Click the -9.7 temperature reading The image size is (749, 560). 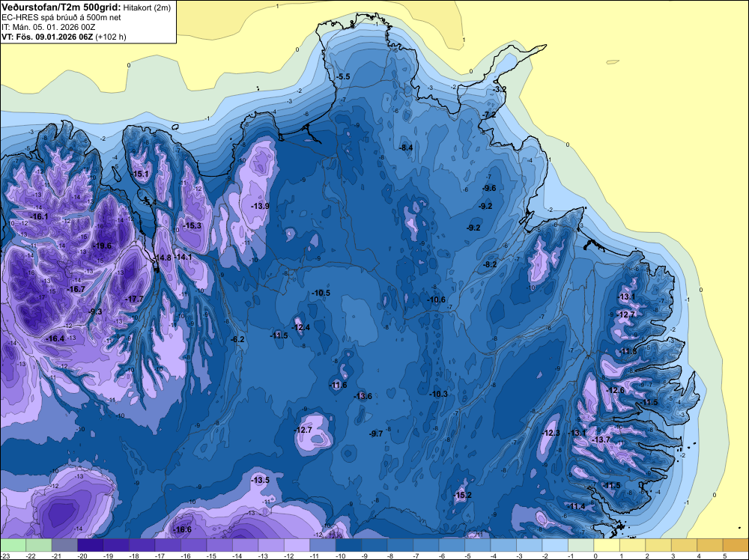tap(376, 433)
